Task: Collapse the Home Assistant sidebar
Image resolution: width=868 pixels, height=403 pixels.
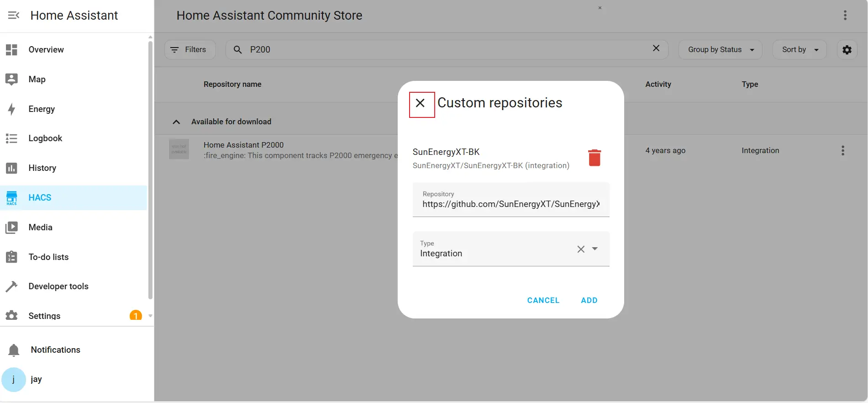Action: pyautogui.click(x=14, y=16)
